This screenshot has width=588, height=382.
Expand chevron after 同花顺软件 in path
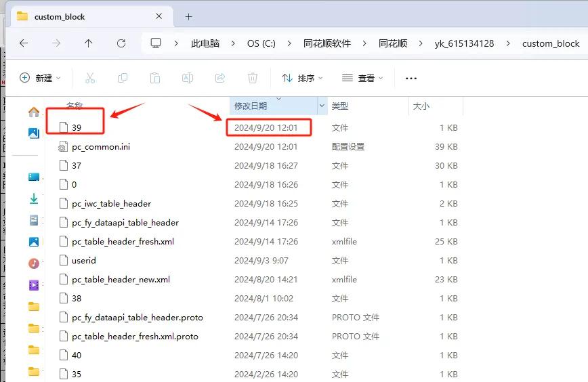coord(364,43)
